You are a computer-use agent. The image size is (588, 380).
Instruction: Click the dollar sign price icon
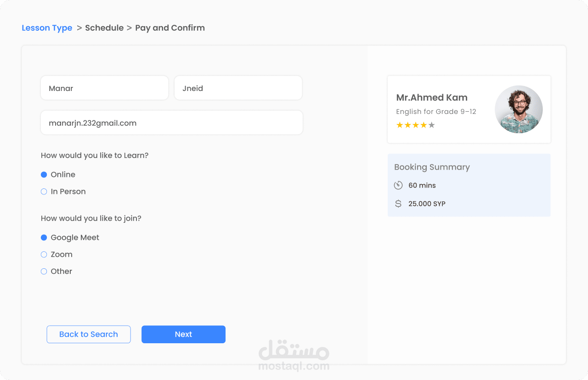coord(398,204)
